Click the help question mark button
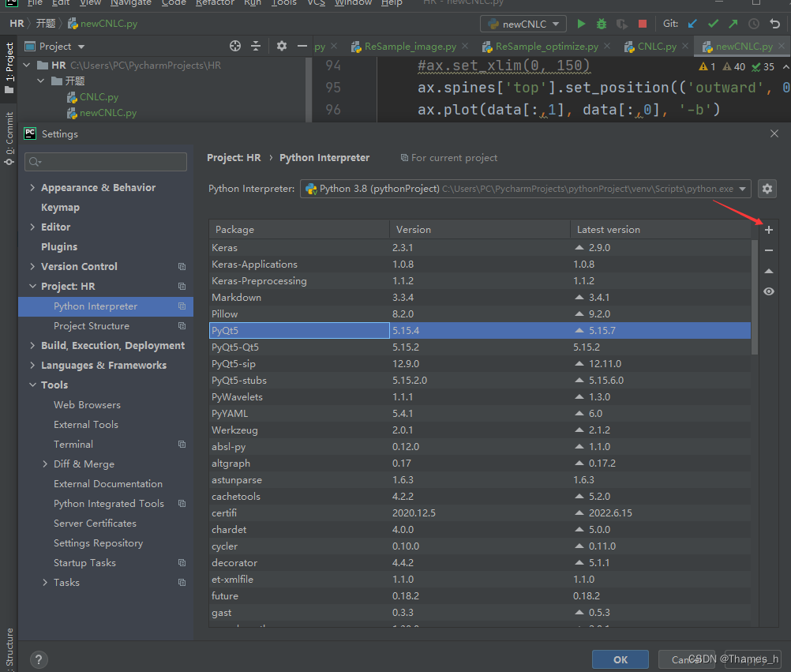 point(39,659)
